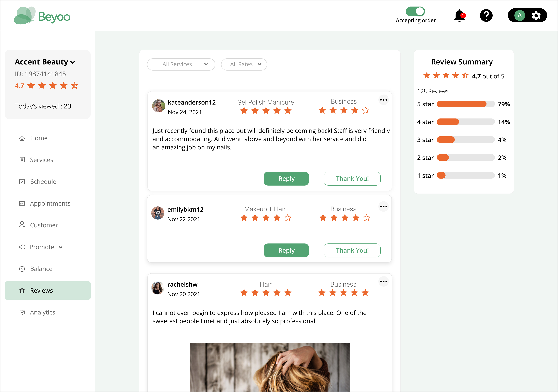This screenshot has width=558, height=392.
Task: Open settings via the gear icon
Action: pos(536,16)
